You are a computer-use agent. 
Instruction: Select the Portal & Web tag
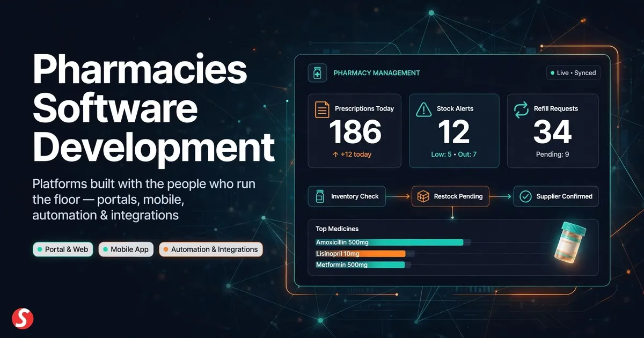coord(63,249)
